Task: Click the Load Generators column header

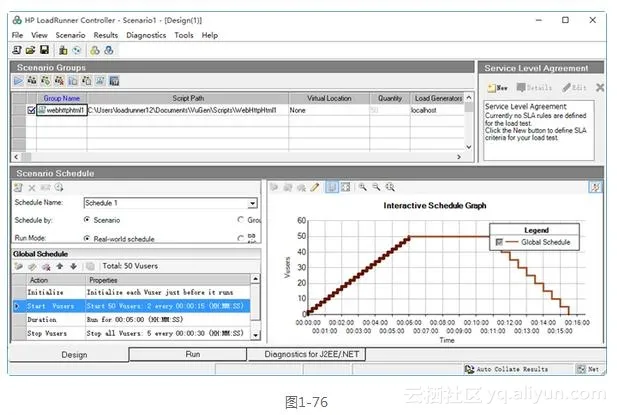Action: coord(438,98)
